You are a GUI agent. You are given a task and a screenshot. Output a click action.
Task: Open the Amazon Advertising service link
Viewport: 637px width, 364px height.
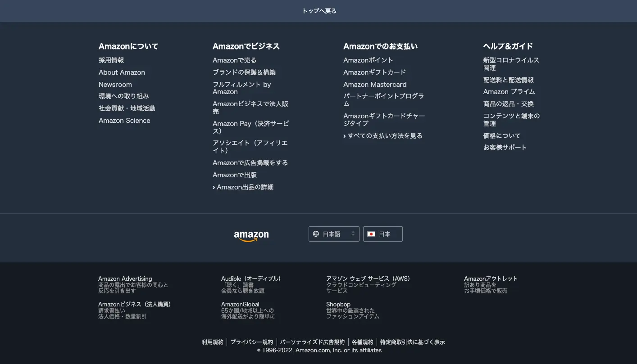pyautogui.click(x=133, y=285)
